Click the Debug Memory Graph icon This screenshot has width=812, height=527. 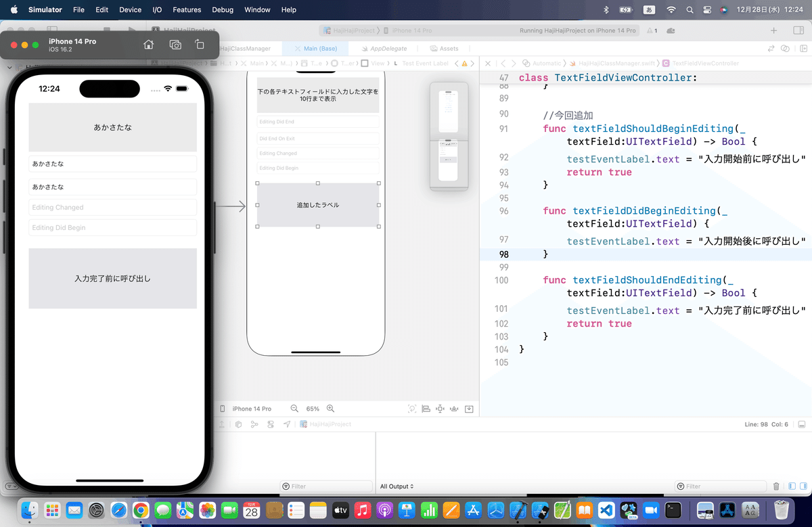pos(254,424)
